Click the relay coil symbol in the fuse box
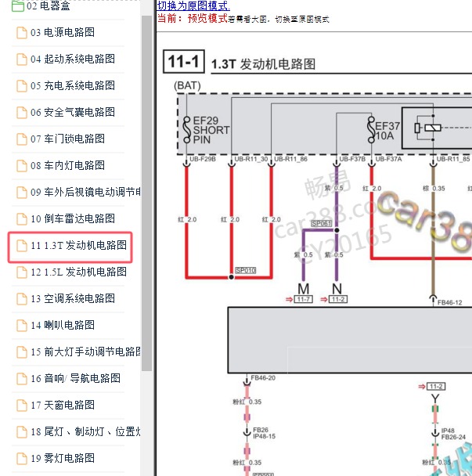 click(x=433, y=128)
